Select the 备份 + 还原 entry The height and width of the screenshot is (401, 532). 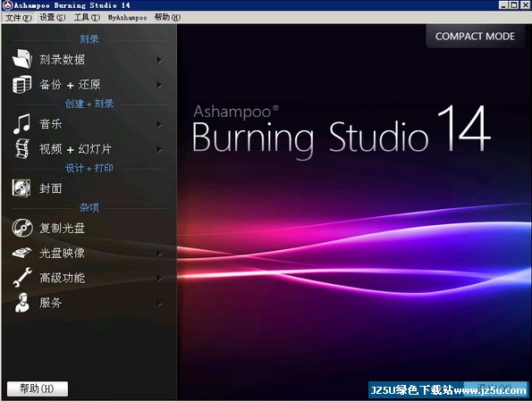coord(89,85)
